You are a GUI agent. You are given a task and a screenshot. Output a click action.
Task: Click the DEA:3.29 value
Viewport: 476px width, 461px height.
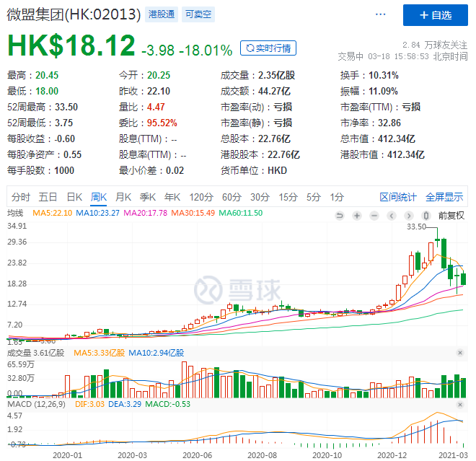click(125, 404)
